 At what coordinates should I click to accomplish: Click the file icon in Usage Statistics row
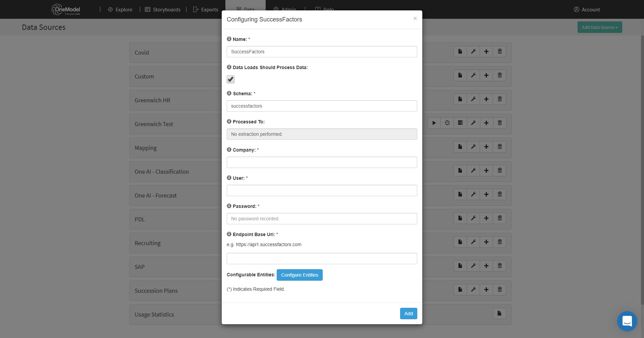pos(499,314)
